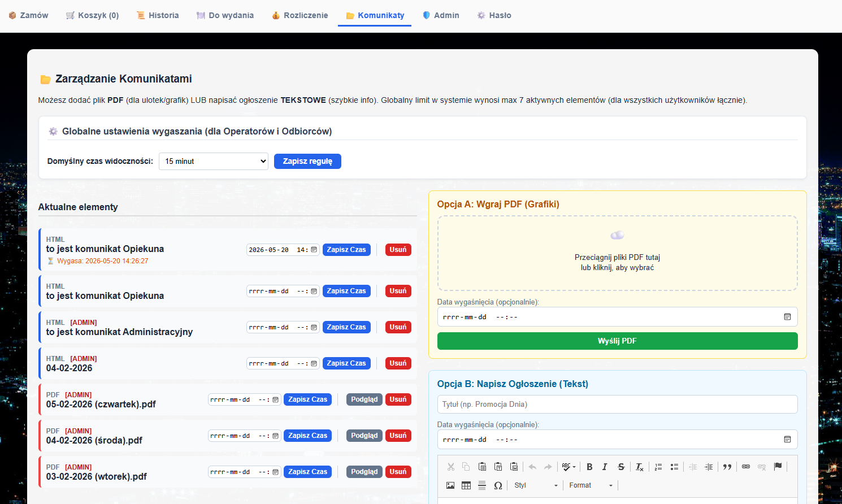Click the Paste icon in editor toolbar

482,467
